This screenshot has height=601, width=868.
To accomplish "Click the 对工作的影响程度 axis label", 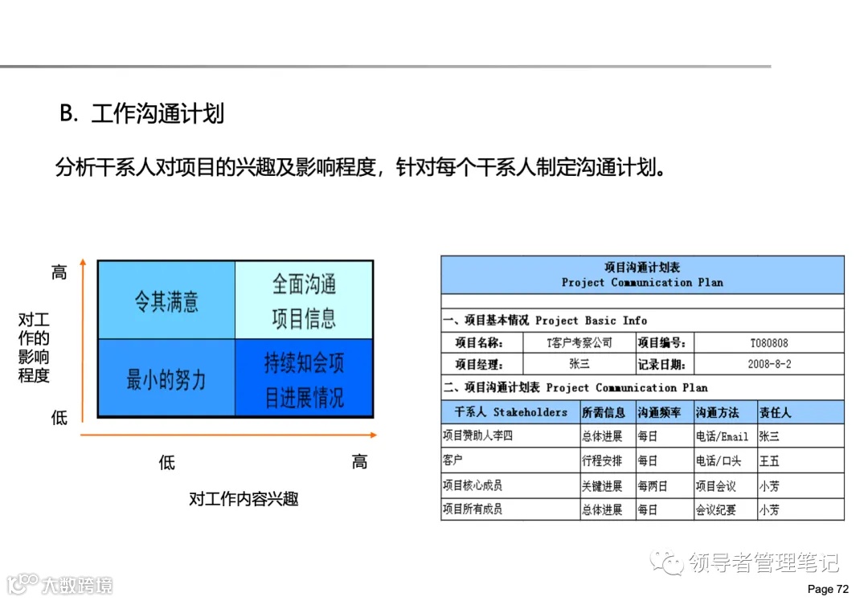I will pyautogui.click(x=34, y=348).
